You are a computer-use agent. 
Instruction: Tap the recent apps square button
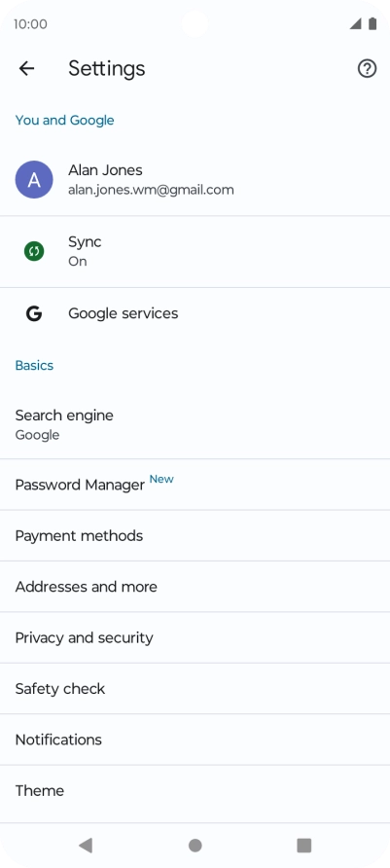[x=304, y=845]
